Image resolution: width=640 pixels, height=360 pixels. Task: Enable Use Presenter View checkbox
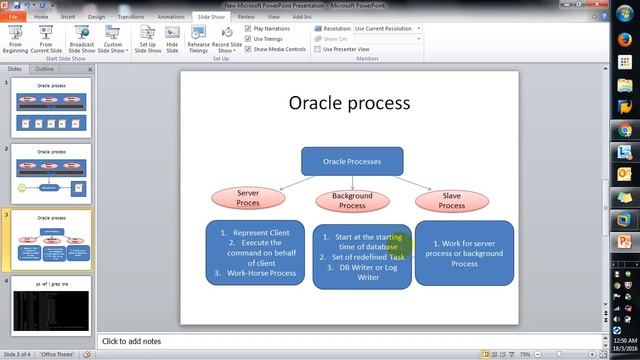coord(317,49)
